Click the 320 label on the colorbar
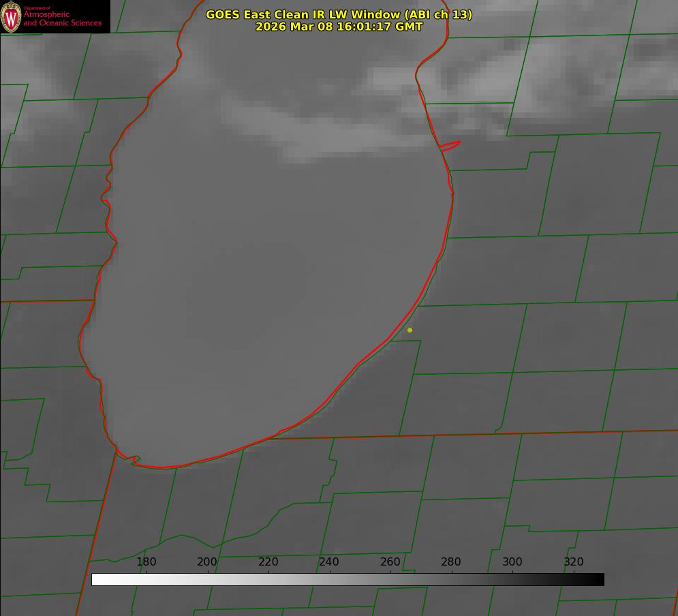Image resolution: width=678 pixels, height=616 pixels. 574,562
